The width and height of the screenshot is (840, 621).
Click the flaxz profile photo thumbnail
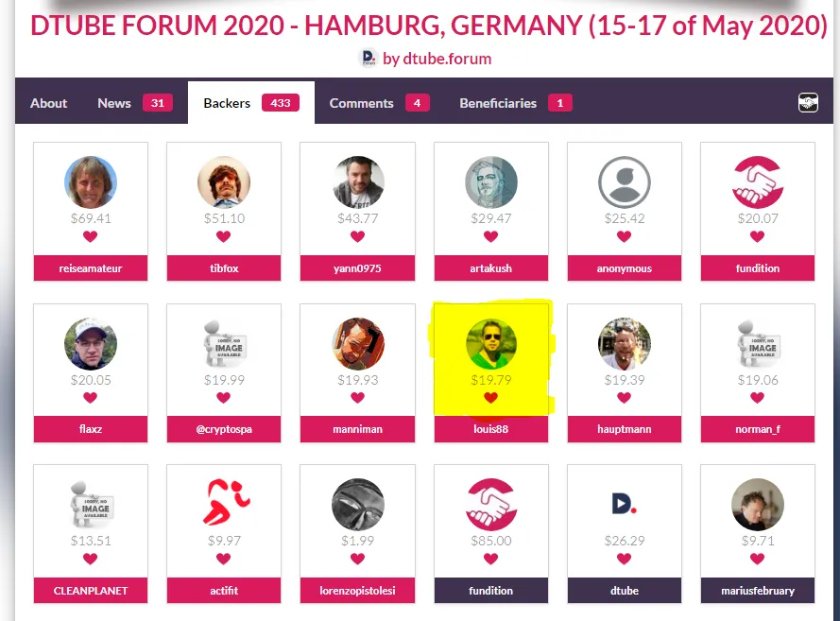point(91,343)
